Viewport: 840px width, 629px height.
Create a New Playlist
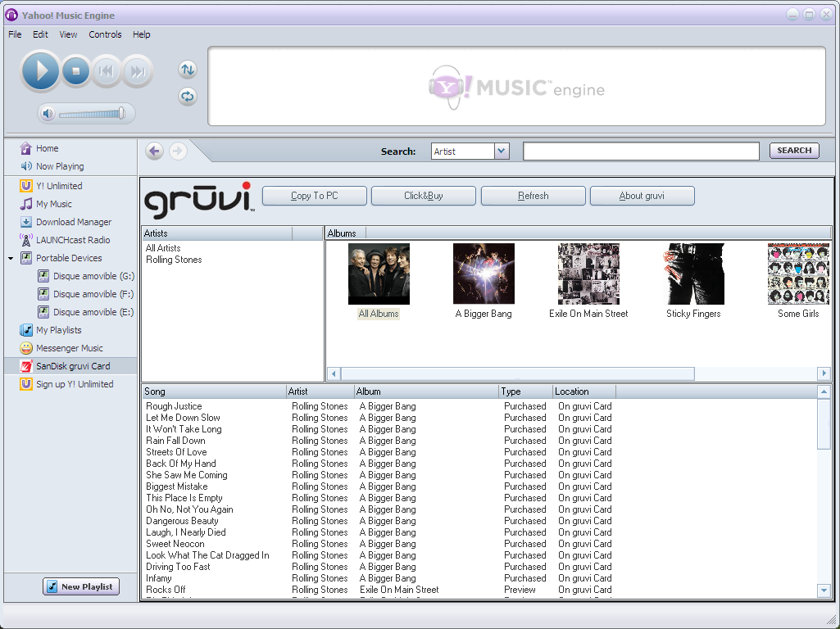(81, 586)
